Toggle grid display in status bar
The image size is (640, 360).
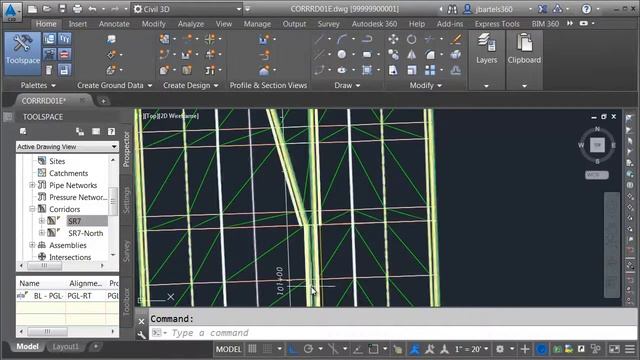point(252,349)
